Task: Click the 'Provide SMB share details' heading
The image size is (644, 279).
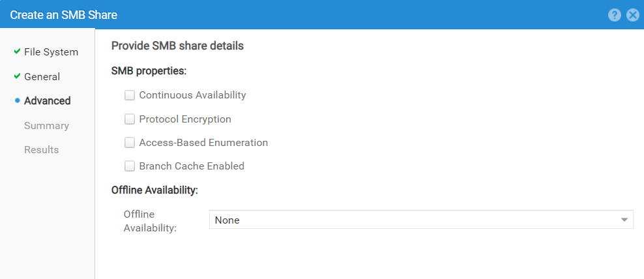Action: pyautogui.click(x=177, y=46)
